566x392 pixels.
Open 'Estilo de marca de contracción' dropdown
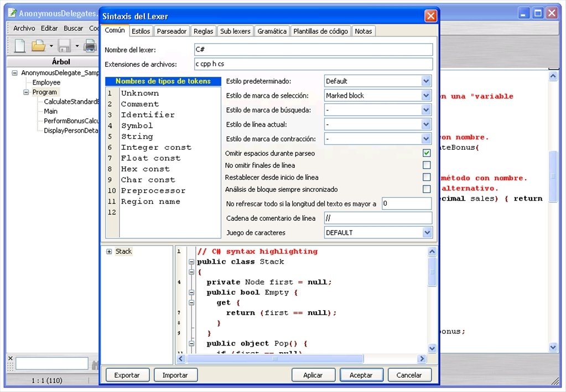coord(426,139)
